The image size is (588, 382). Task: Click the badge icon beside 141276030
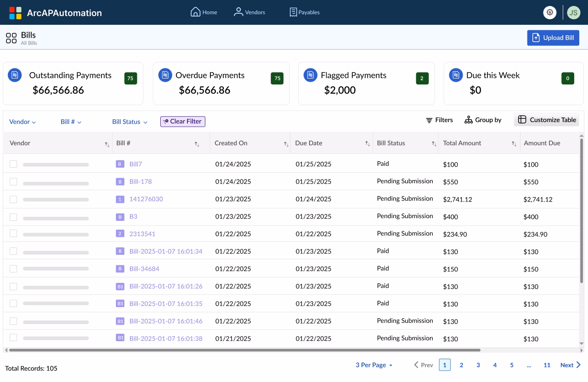(120, 199)
